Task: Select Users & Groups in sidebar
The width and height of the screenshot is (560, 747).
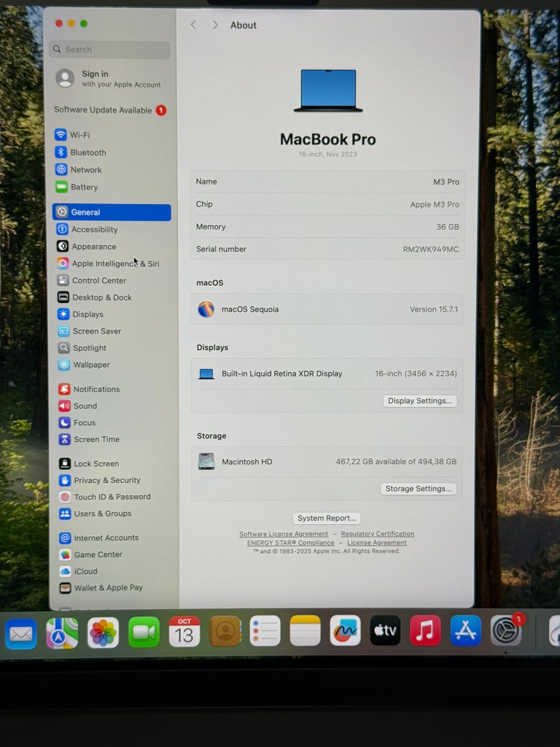Action: pyautogui.click(x=96, y=514)
